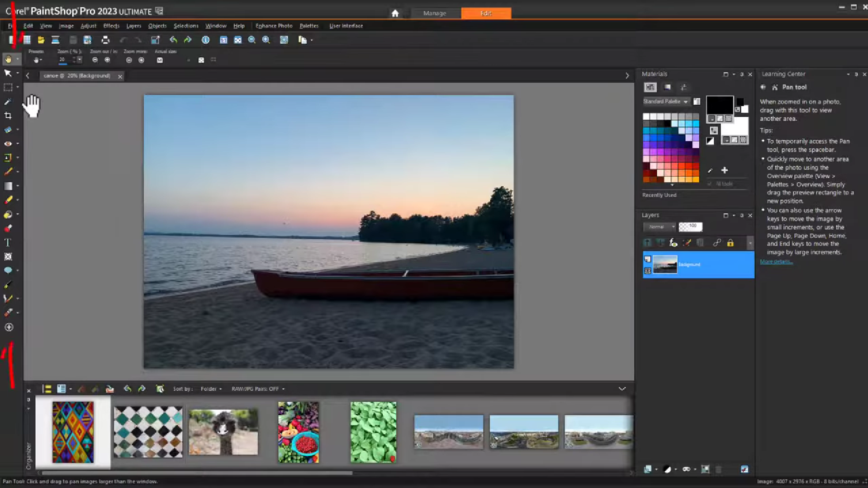Add to palette with plus icon

pyautogui.click(x=725, y=170)
